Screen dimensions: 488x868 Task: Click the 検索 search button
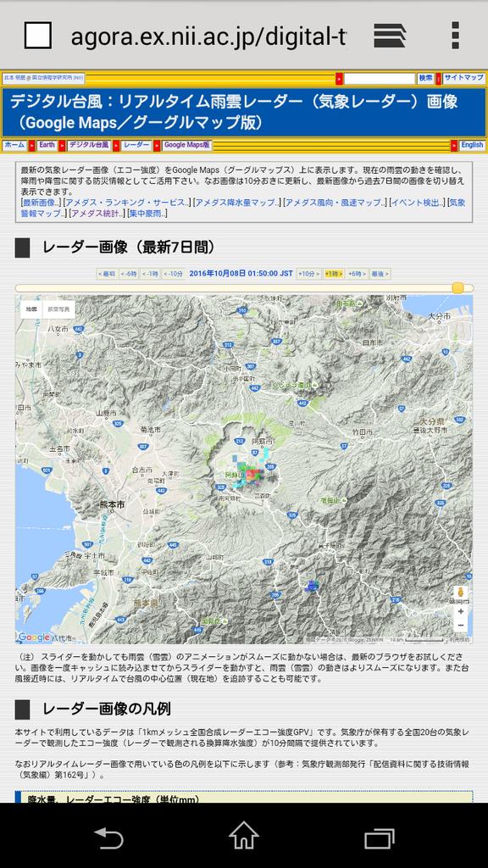[x=425, y=79]
